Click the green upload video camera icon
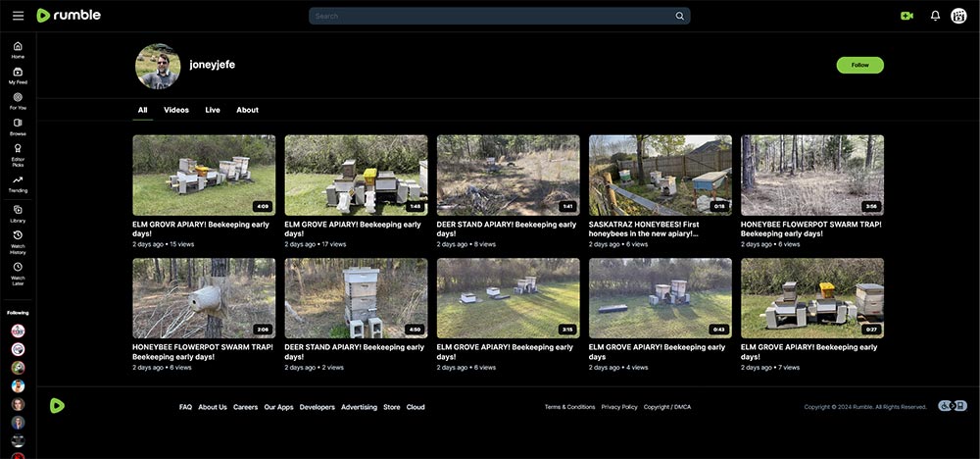This screenshot has height=459, width=980. (x=906, y=16)
